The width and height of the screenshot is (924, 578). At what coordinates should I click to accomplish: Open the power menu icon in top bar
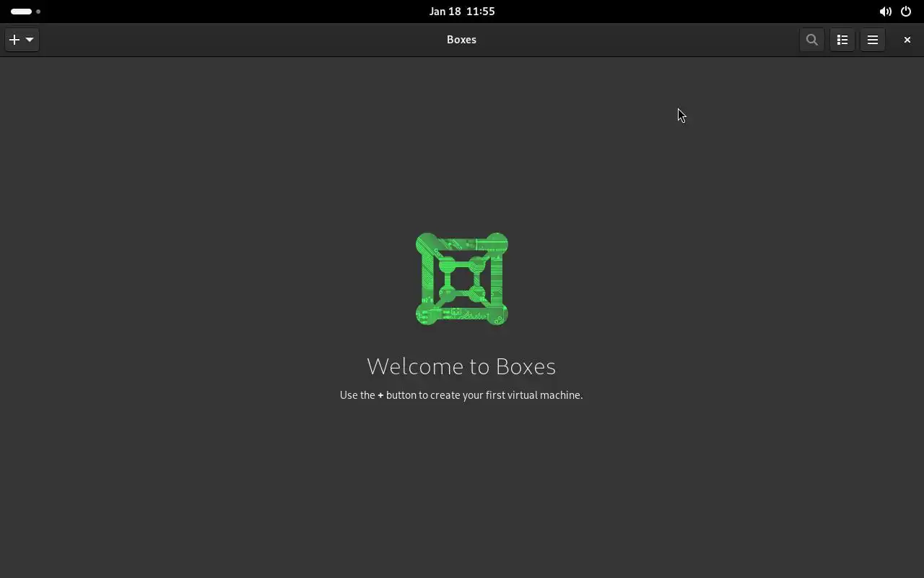(x=906, y=12)
